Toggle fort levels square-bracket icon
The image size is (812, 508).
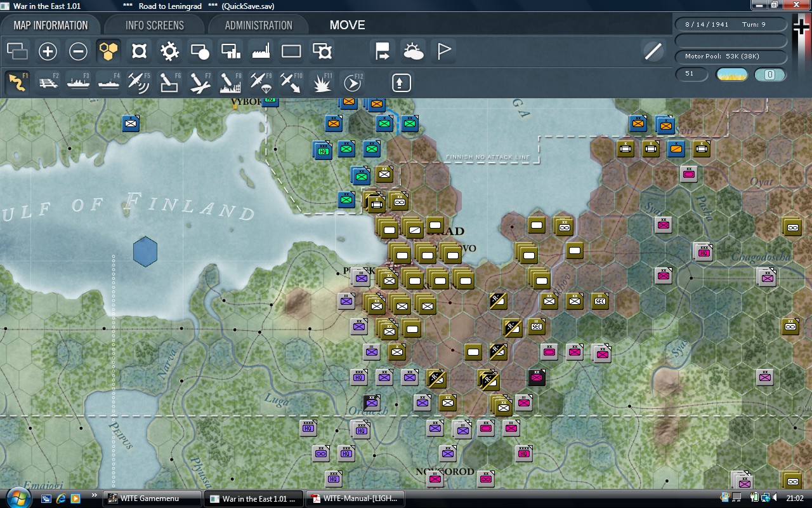click(139, 51)
